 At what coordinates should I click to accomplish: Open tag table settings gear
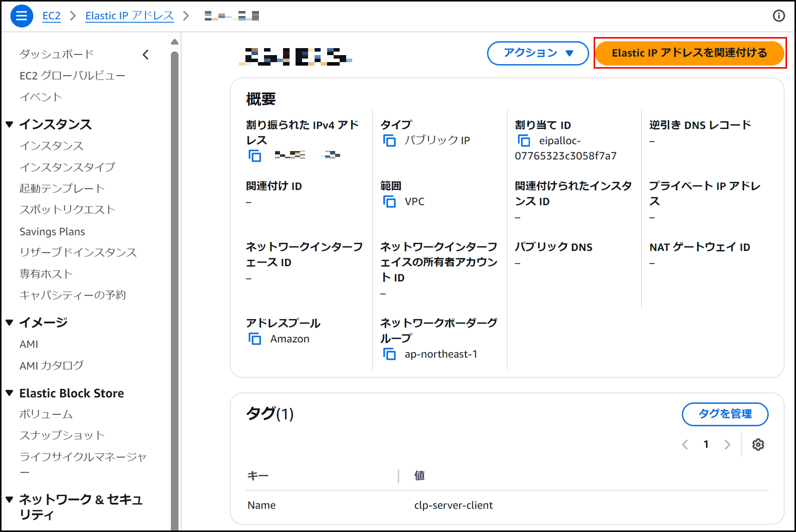point(758,445)
